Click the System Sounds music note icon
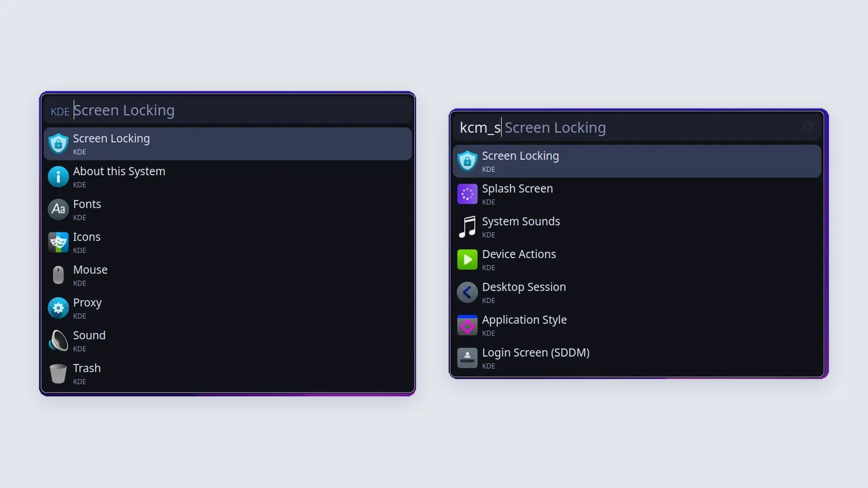This screenshot has height=488, width=868. tap(467, 227)
